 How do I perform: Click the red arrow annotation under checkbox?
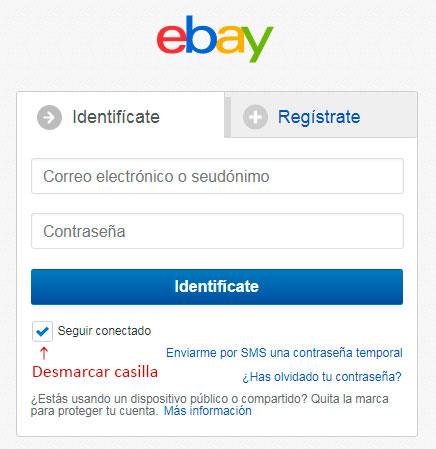coord(44,353)
